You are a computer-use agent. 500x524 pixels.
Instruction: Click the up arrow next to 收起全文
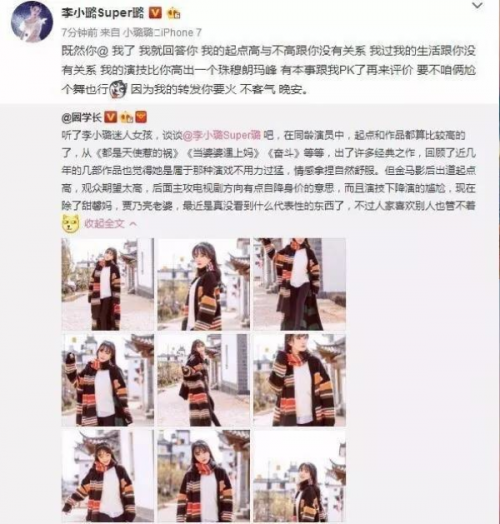coord(133,224)
